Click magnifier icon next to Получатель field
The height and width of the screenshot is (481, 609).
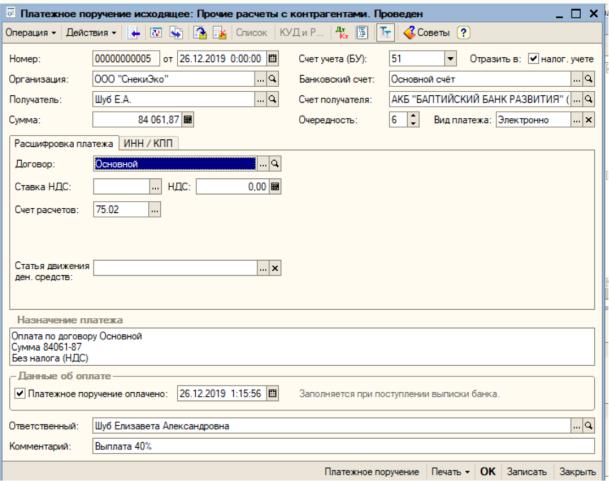pos(273,100)
